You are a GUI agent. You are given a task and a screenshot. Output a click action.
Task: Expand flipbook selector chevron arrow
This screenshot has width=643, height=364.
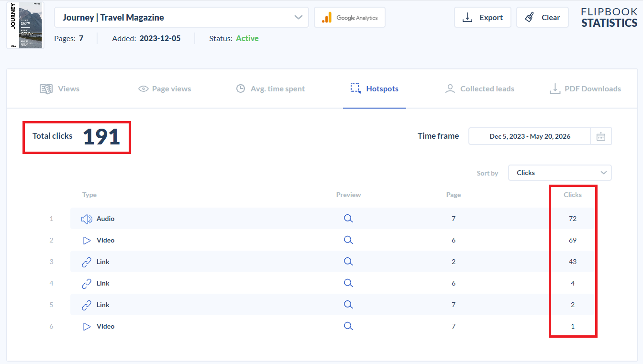299,17
